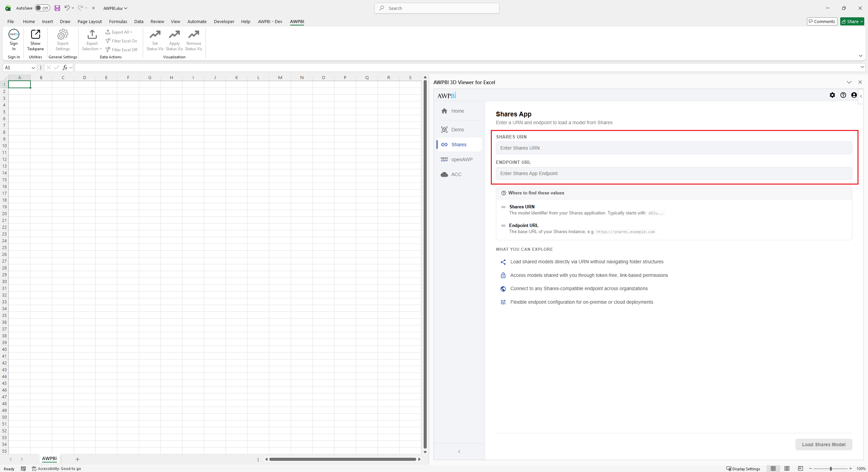This screenshot has width=868, height=472.
Task: Click Remove Status Viz icon
Action: click(x=194, y=34)
